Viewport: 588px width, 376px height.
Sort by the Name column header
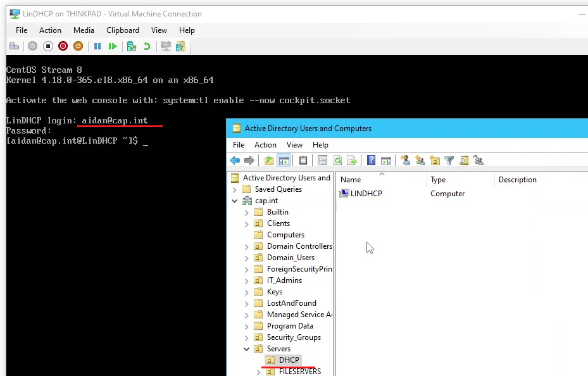[381, 180]
